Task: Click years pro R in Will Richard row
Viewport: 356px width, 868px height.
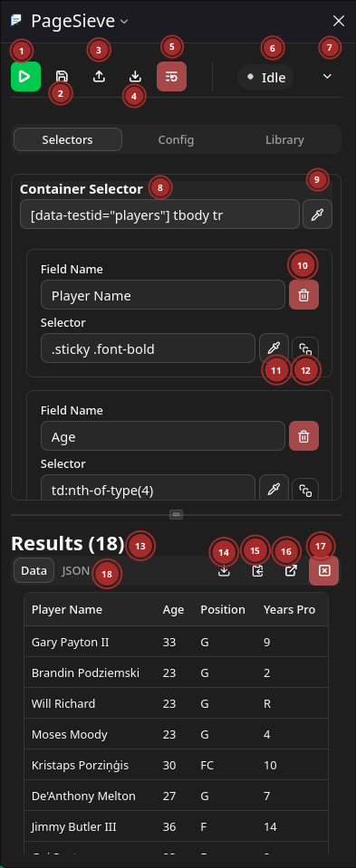Action: pyautogui.click(x=267, y=703)
